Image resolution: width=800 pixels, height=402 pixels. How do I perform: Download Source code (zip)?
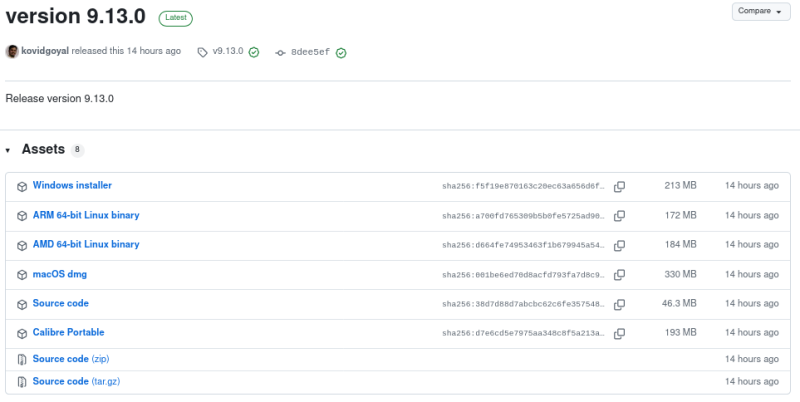click(x=71, y=359)
